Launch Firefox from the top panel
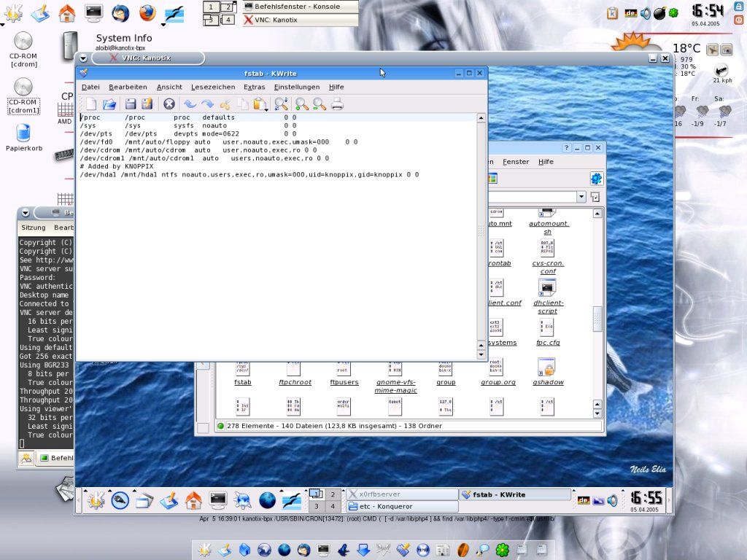The height and width of the screenshot is (560, 747). pos(147,12)
